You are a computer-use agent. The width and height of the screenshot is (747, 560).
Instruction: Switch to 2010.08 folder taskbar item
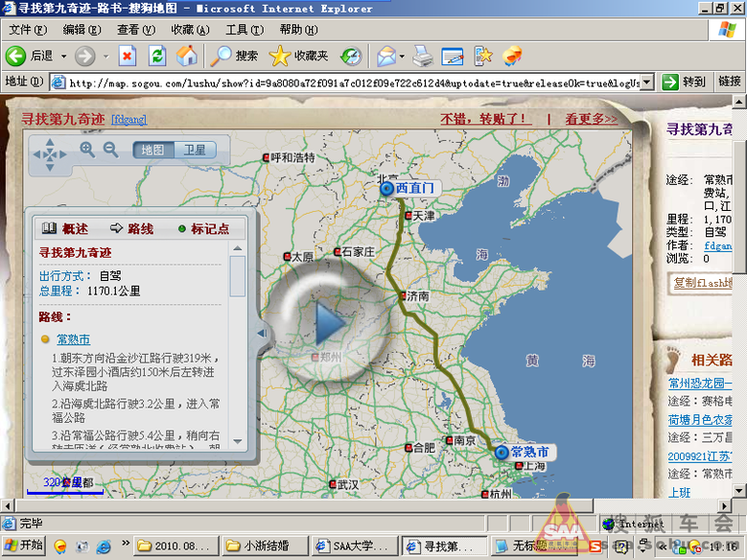pos(176,546)
